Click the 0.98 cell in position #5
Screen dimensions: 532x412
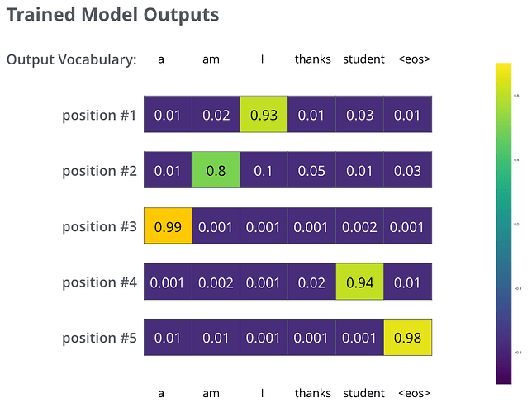pos(408,338)
